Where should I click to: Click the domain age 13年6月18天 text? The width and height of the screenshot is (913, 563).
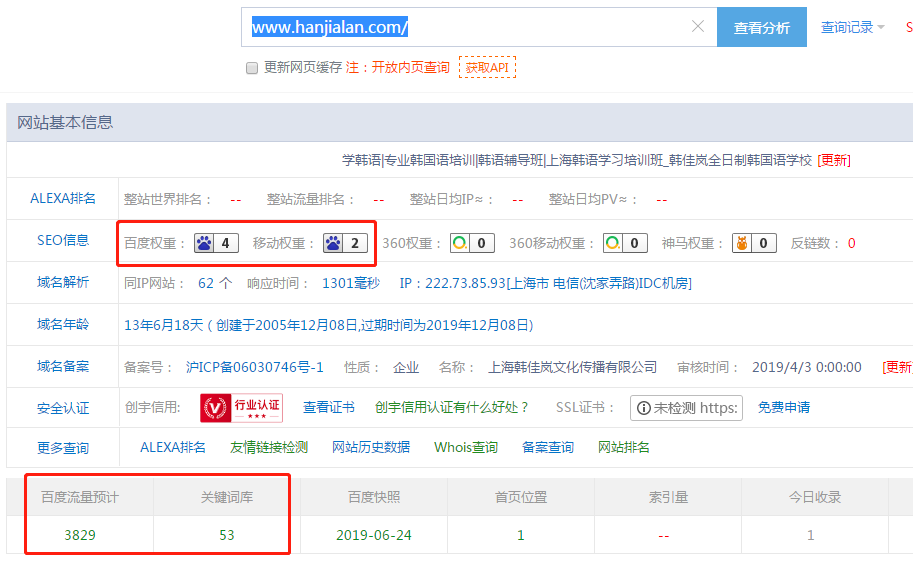pos(164,325)
